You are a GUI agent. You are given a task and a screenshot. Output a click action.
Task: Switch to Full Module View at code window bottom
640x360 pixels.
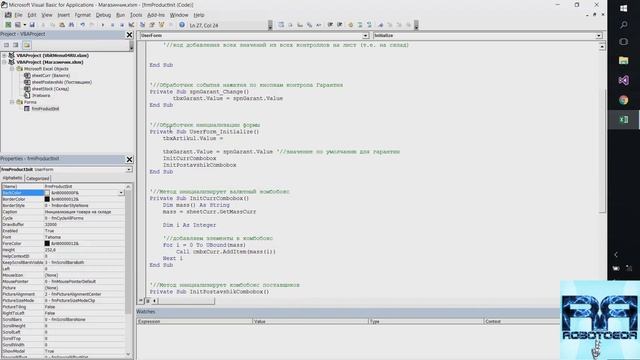coord(147,301)
